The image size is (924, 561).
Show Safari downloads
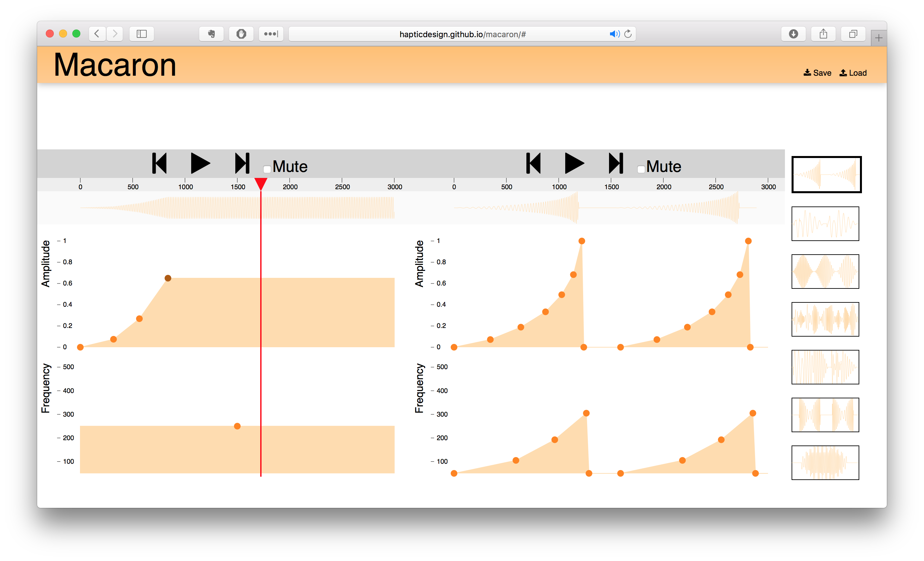click(794, 34)
